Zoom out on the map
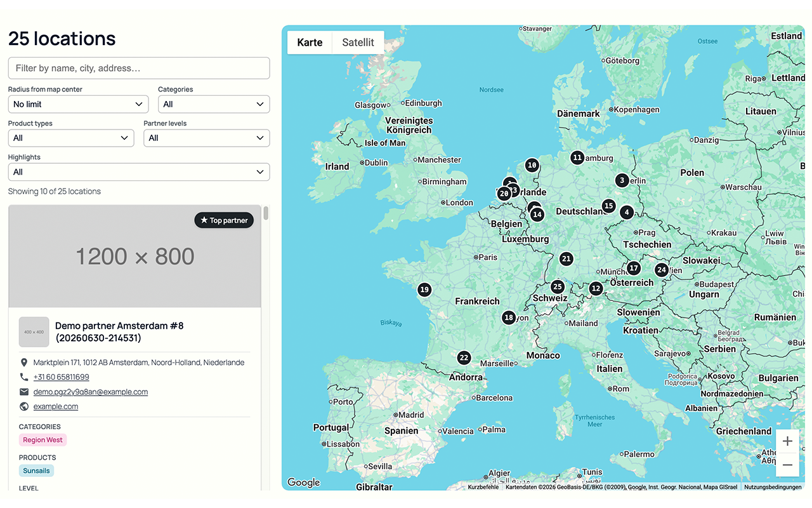 click(x=787, y=465)
